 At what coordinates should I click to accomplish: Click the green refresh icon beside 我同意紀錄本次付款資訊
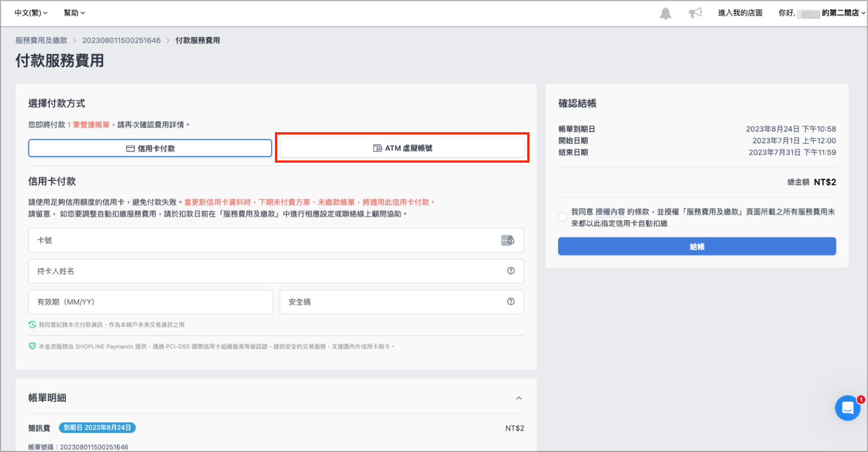pos(32,325)
